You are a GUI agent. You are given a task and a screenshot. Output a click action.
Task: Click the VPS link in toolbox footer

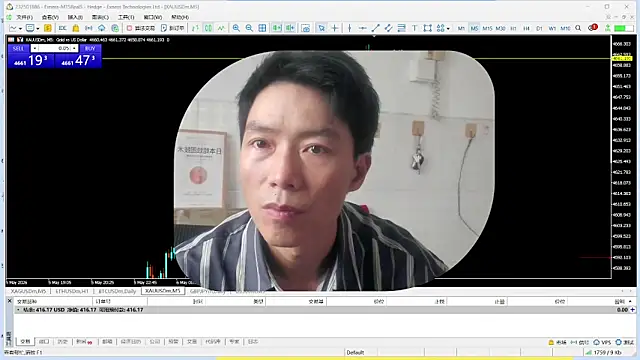pos(602,342)
